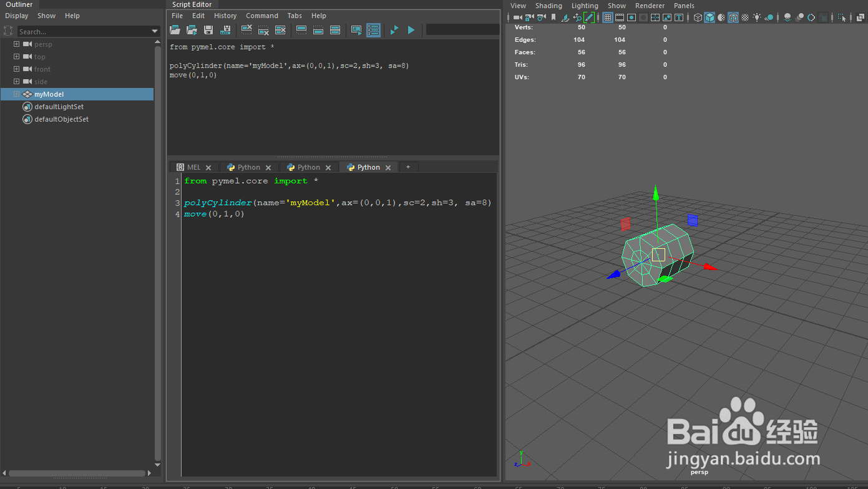Viewport: 868px width, 489px height.
Task: Click the Clear All icon
Action: point(280,29)
